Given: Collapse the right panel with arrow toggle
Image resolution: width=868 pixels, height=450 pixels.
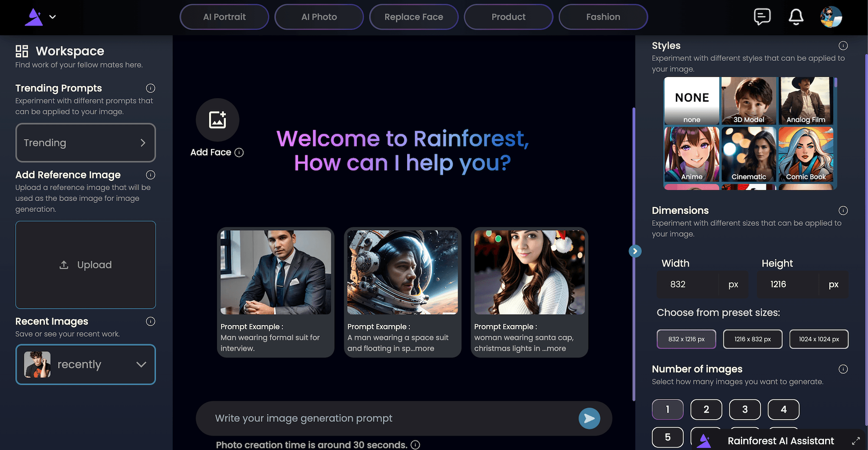Looking at the screenshot, I should [x=635, y=251].
